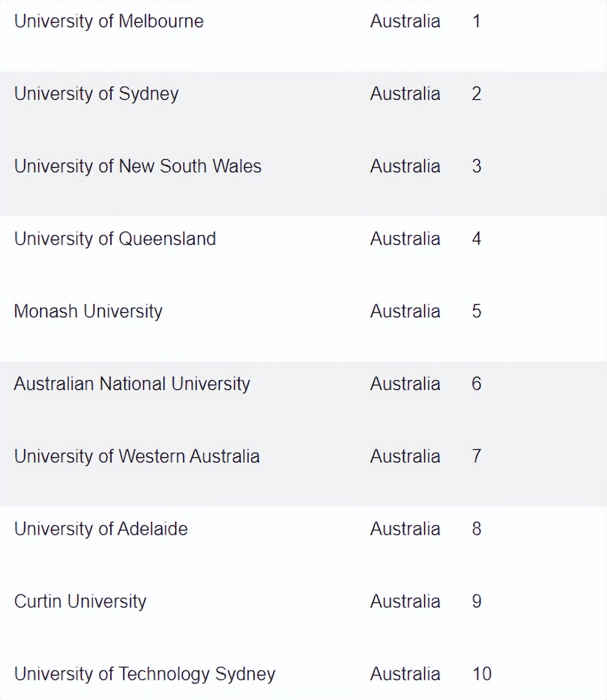Open University of Technology Sydney

click(x=145, y=674)
